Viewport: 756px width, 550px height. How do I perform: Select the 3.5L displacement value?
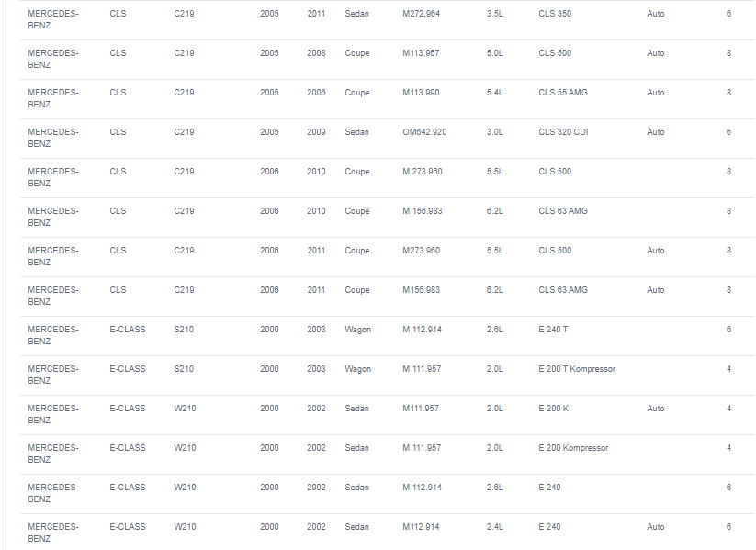495,14
